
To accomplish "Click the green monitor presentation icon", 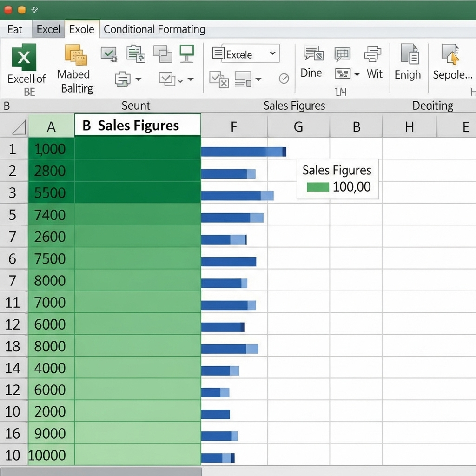I will click(x=187, y=53).
